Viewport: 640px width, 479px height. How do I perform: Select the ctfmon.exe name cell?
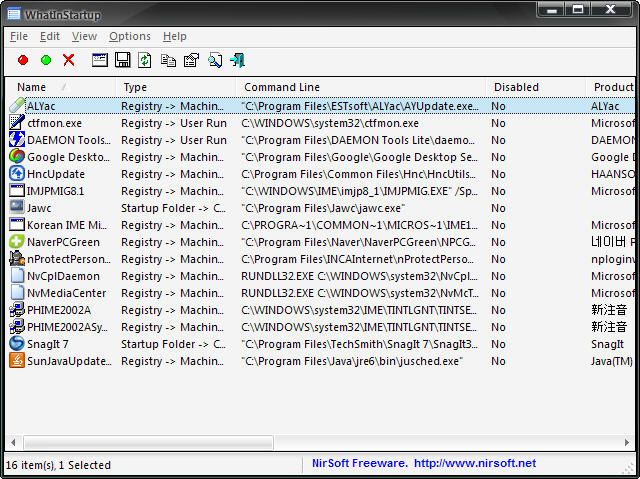click(54, 123)
